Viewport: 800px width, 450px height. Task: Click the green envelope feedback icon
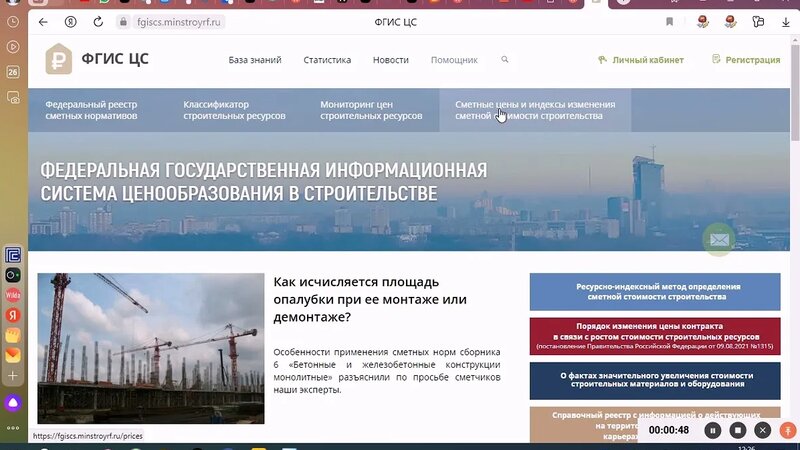[719, 239]
